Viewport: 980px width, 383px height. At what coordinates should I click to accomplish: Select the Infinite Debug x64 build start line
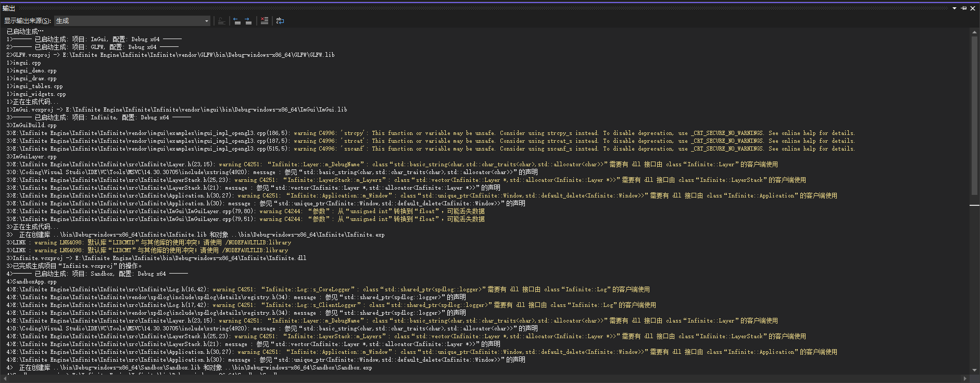(99, 117)
